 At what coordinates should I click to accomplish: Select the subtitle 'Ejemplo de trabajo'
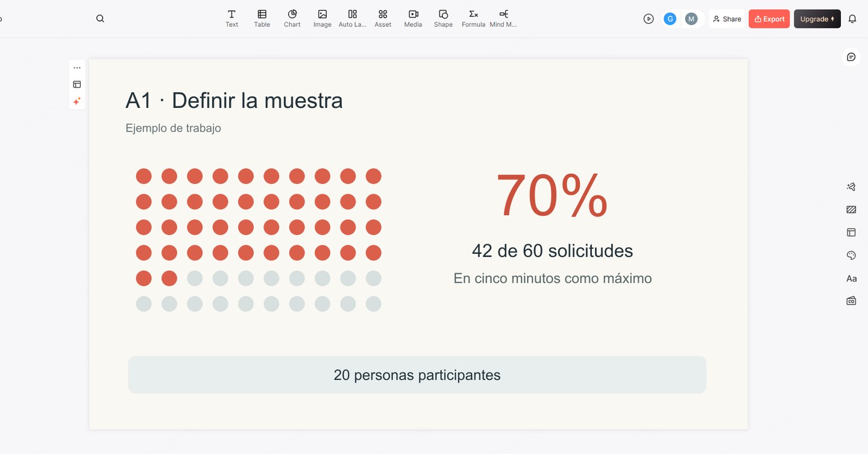click(173, 128)
